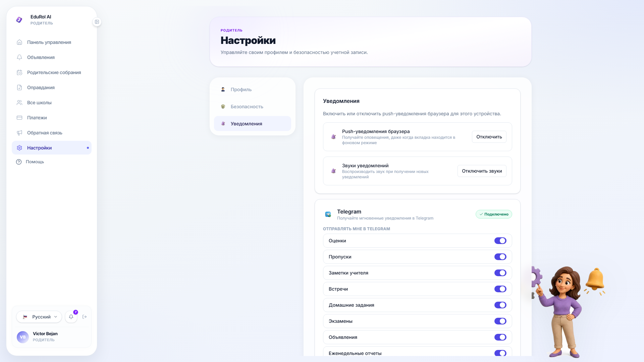The image size is (644, 362).
Task: Navigate to Оправдания in sidebar
Action: (x=52, y=87)
